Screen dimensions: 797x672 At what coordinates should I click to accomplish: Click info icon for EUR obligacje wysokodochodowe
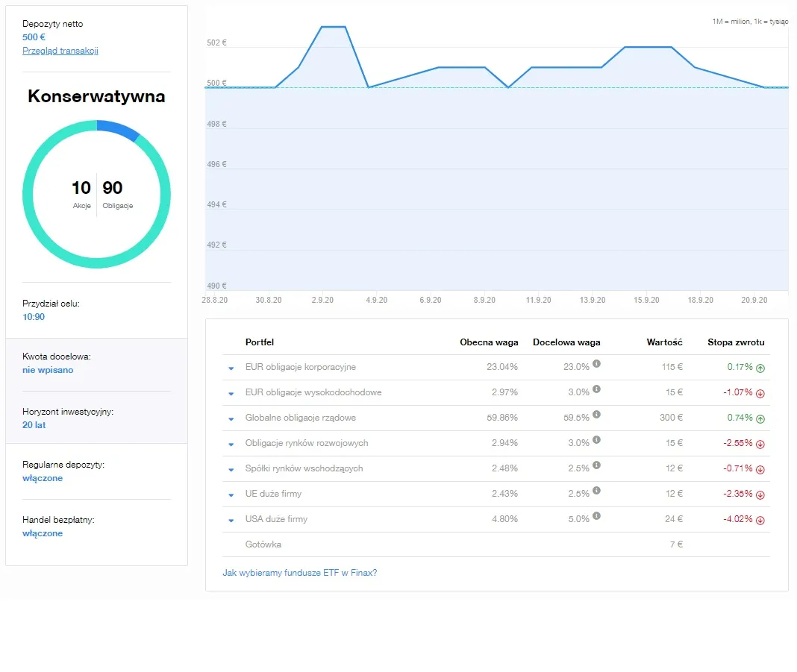coord(597,389)
